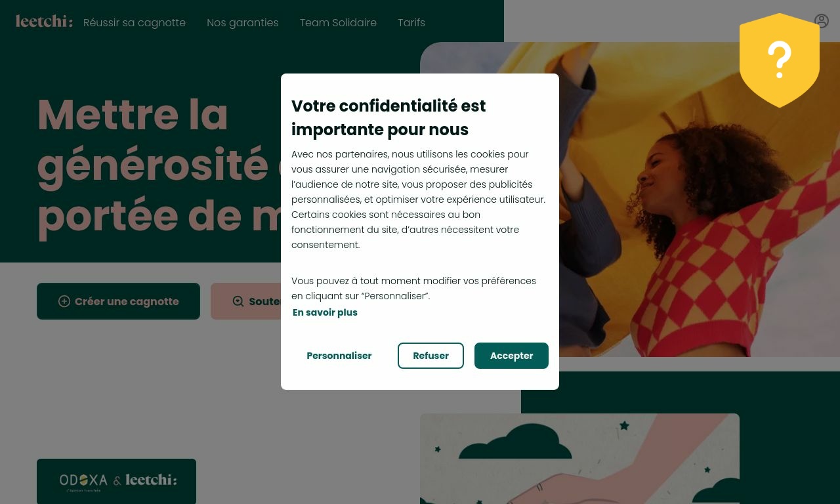Image resolution: width=840 pixels, height=504 pixels.
Task: Open the user account profile icon
Action: (x=822, y=22)
